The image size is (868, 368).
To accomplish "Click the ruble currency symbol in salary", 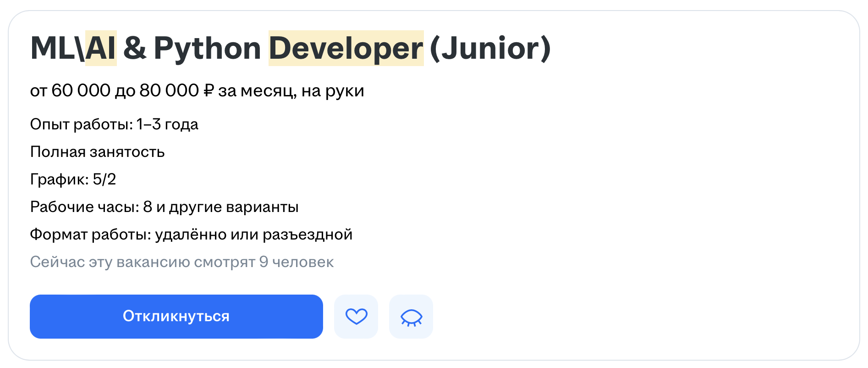I will (x=209, y=91).
